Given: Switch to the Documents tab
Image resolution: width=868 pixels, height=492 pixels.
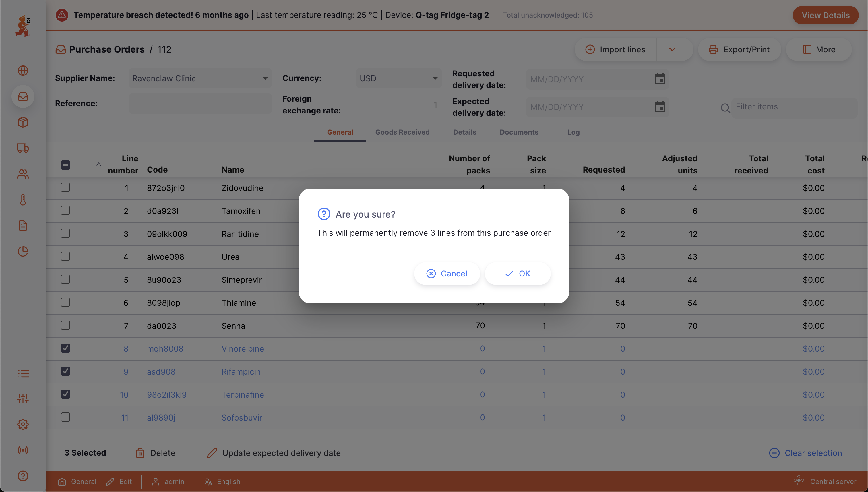Looking at the screenshot, I should tap(519, 132).
